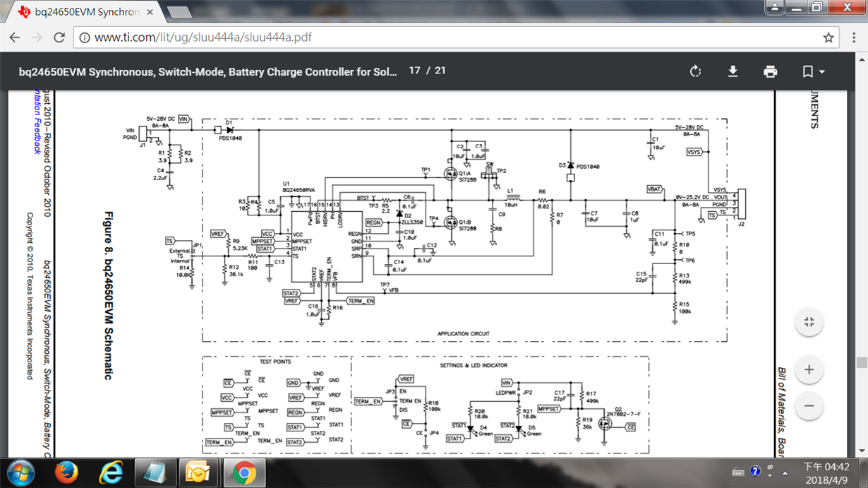Click the keyboard icon in system tray

(739, 472)
